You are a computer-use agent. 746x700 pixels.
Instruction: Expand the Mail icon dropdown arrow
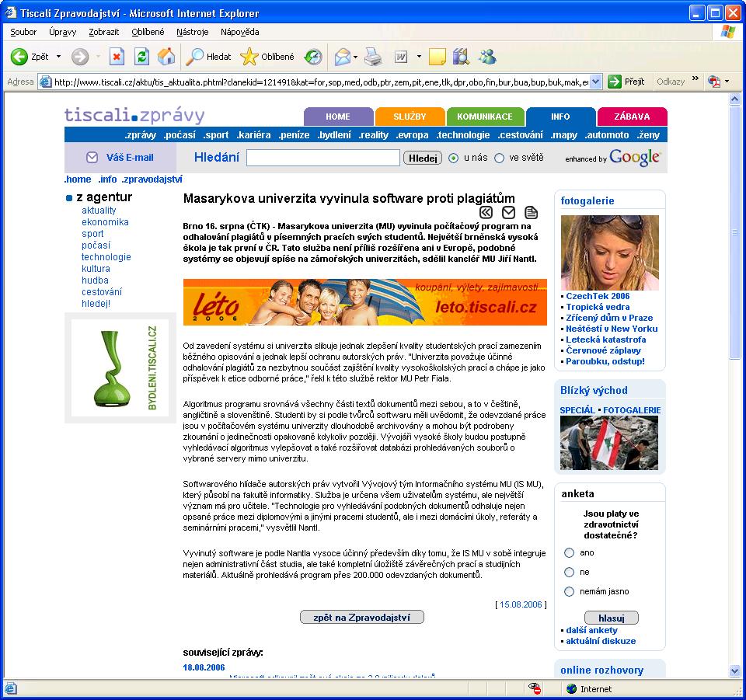[x=355, y=57]
